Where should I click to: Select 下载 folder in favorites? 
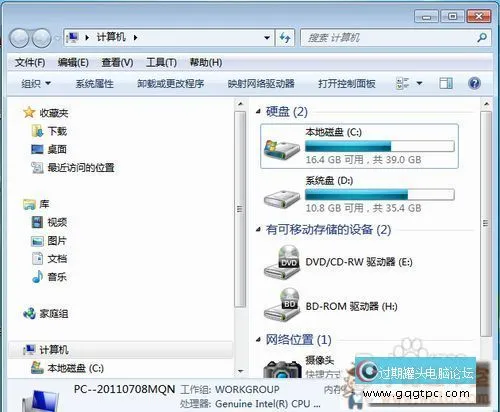tap(49, 131)
